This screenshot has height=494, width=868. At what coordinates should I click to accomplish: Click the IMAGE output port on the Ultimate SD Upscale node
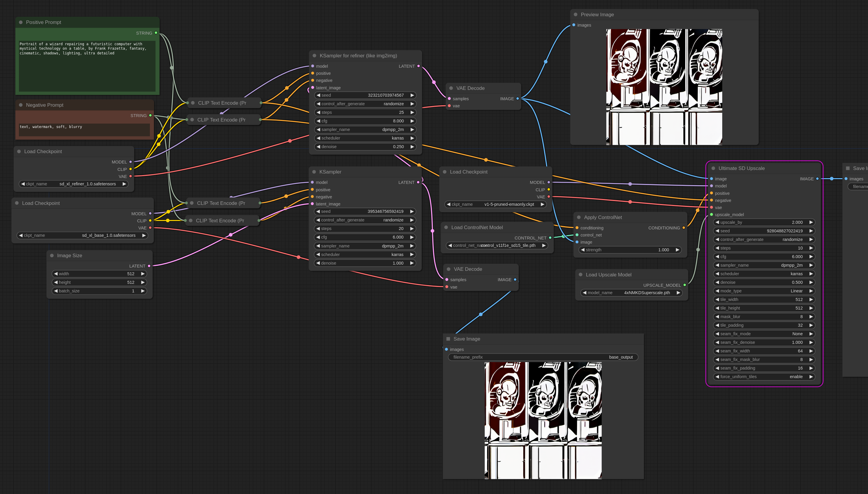817,179
